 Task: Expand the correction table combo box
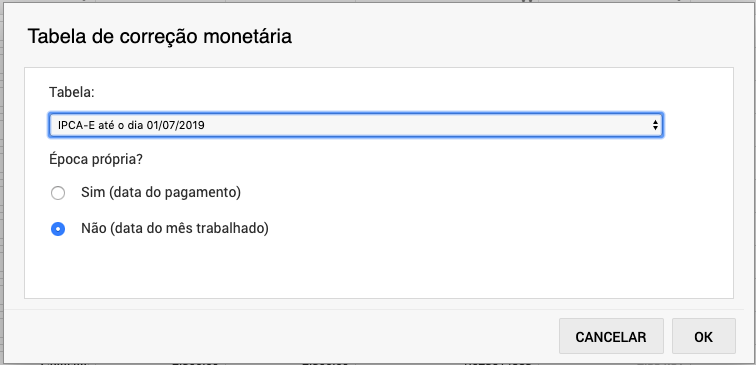tap(355, 125)
